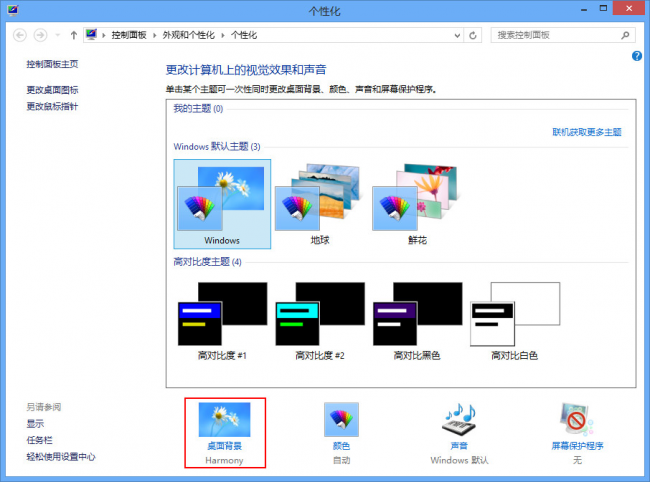Click 联机获取更多主题 link
The height and width of the screenshot is (482, 650).
pos(587,132)
